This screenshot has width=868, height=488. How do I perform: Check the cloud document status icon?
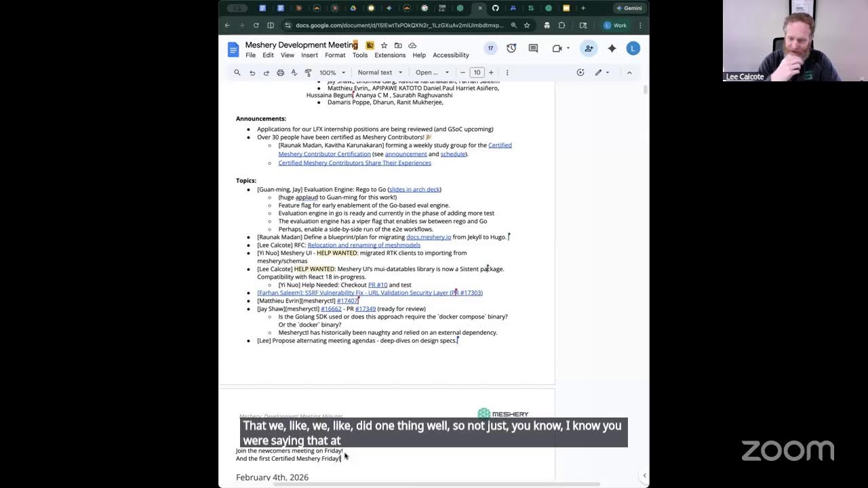[x=412, y=45]
